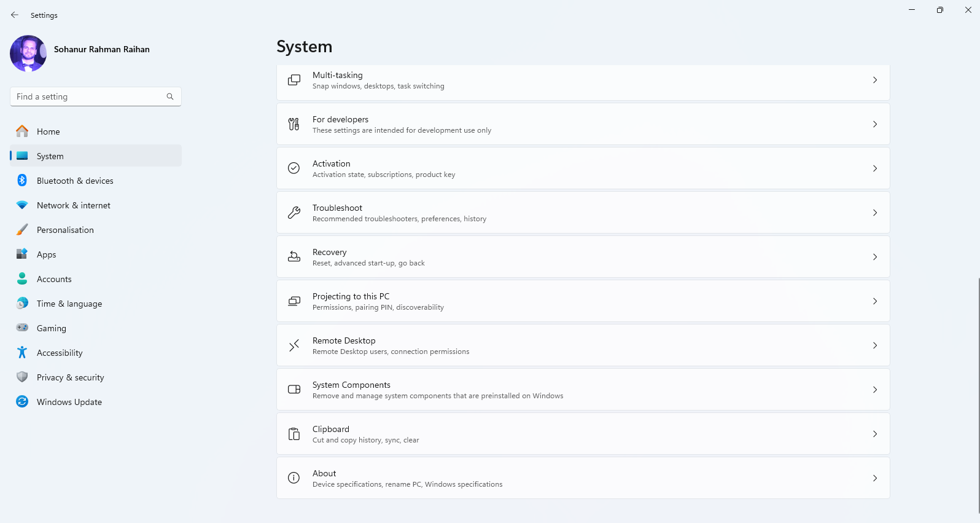Click the back arrow in title bar
Viewport: 980px width, 523px height.
pos(15,15)
